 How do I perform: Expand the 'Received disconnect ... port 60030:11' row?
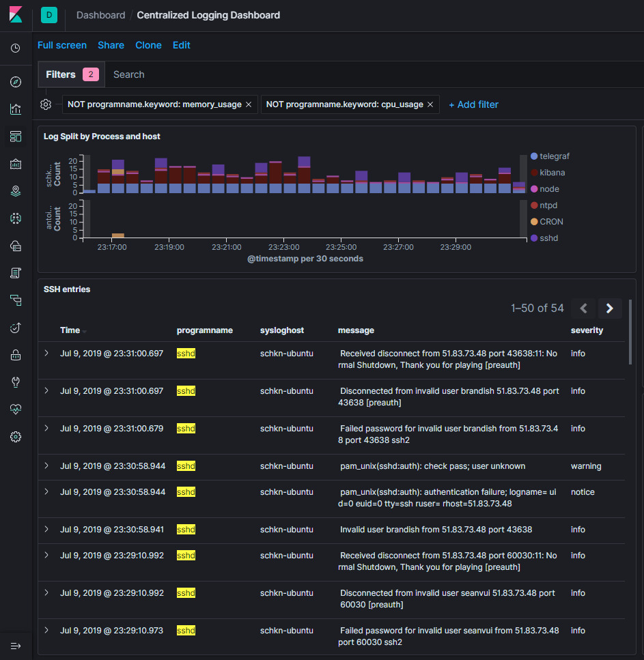[46, 555]
